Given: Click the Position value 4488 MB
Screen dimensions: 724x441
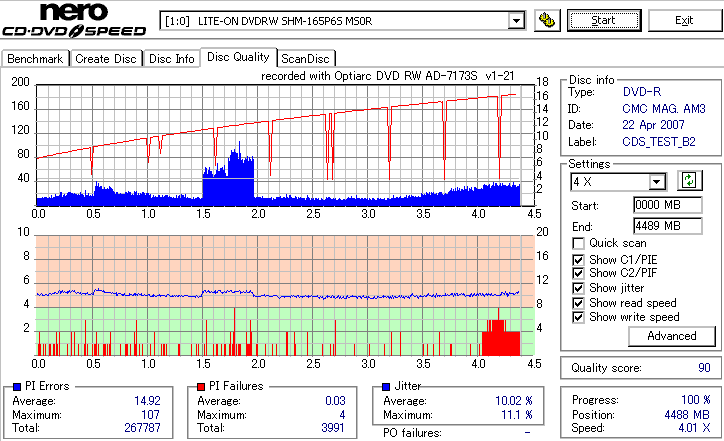Looking at the screenshot, I should [x=688, y=415].
